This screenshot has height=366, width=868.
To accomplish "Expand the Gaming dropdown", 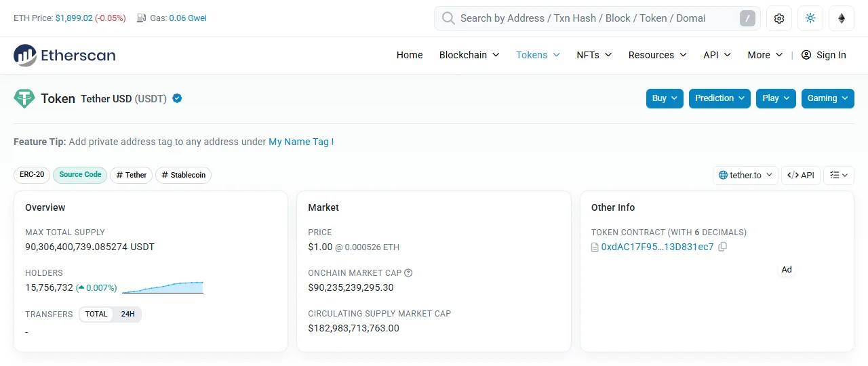I will [828, 98].
